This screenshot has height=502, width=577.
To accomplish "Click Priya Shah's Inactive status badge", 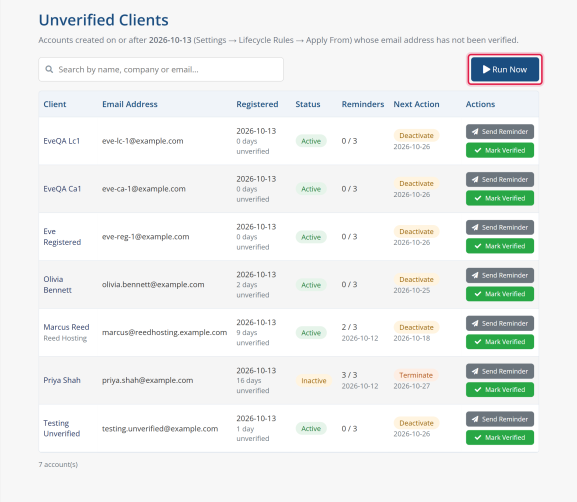I will (x=314, y=381).
